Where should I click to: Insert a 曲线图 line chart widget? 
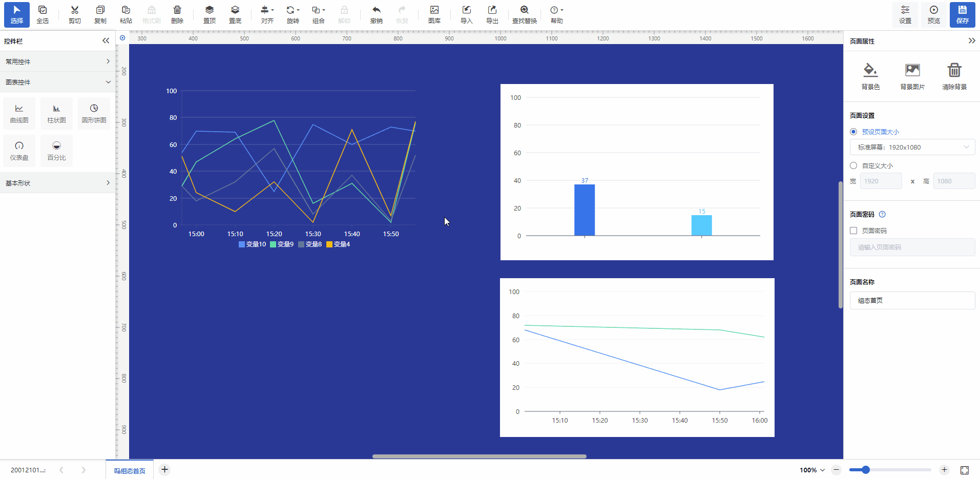[19, 113]
